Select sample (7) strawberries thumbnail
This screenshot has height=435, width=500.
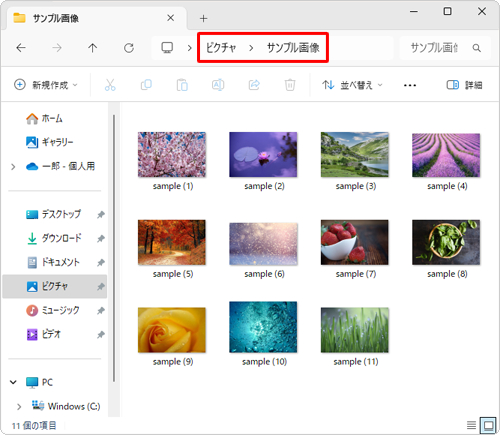[355, 242]
